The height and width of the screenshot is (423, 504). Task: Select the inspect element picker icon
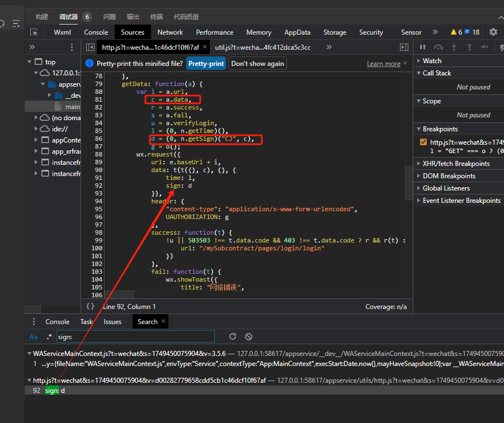pos(34,32)
